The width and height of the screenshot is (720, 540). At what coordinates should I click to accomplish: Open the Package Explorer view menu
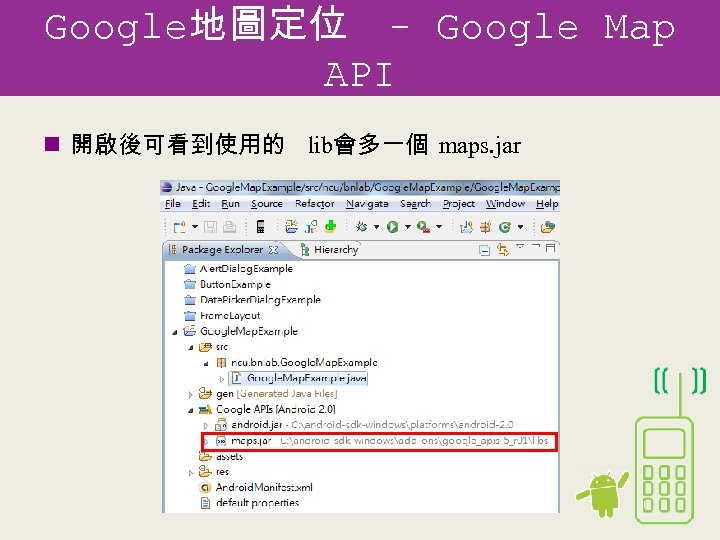(520, 247)
